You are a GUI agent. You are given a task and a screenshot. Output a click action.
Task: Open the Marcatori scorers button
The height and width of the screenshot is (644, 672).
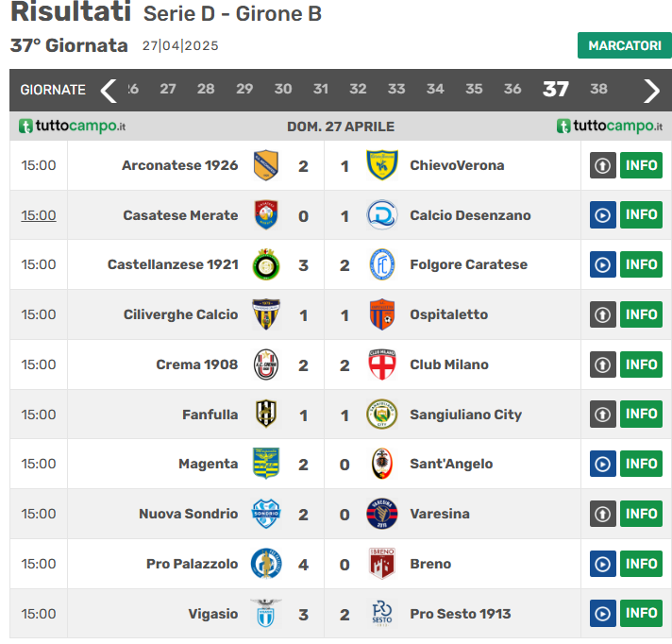[624, 45]
